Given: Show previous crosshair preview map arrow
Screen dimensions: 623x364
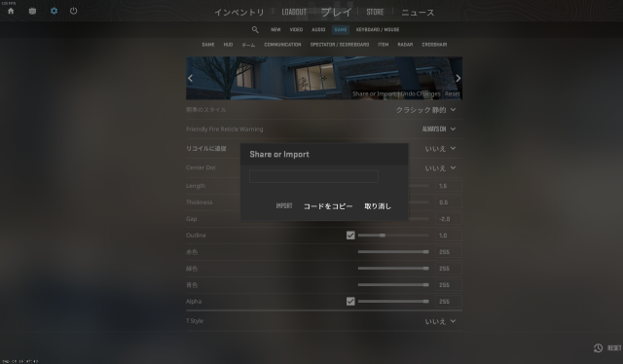Looking at the screenshot, I should coord(191,78).
